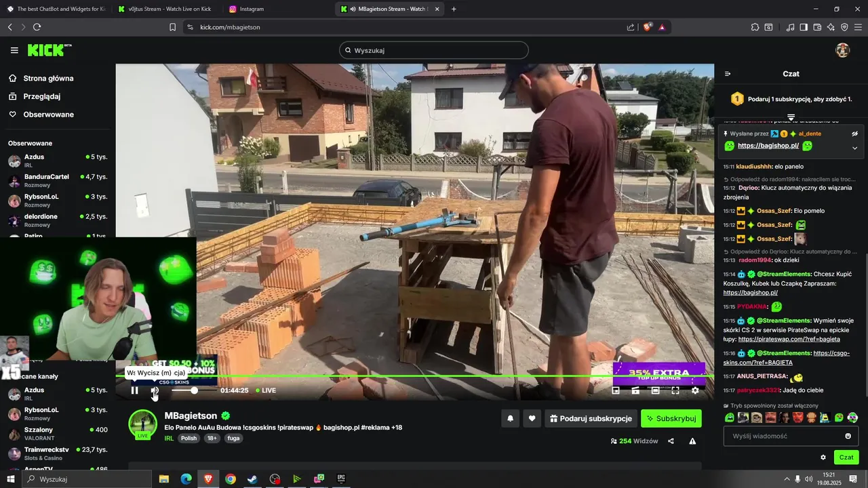Report the stream with warning icon

pyautogui.click(x=692, y=441)
